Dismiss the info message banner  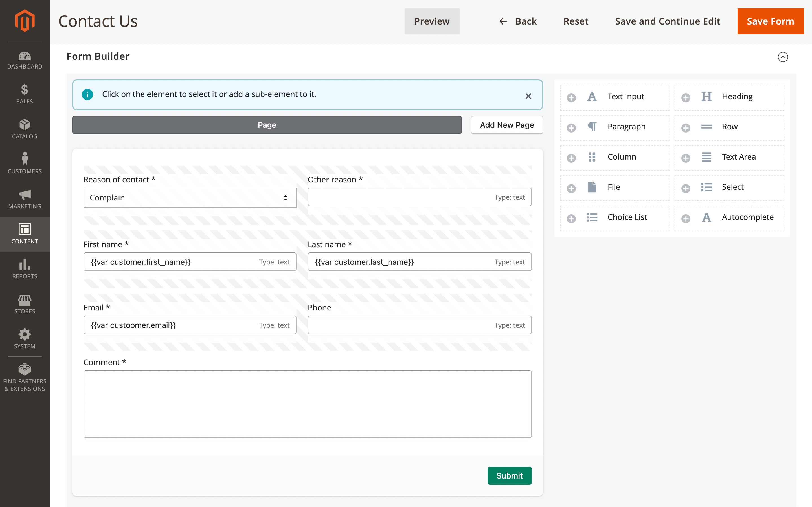click(x=528, y=96)
